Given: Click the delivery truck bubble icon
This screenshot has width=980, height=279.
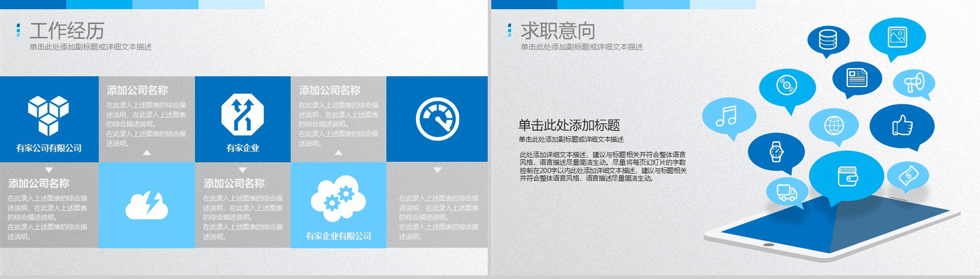Looking at the screenshot, I should [787, 192].
